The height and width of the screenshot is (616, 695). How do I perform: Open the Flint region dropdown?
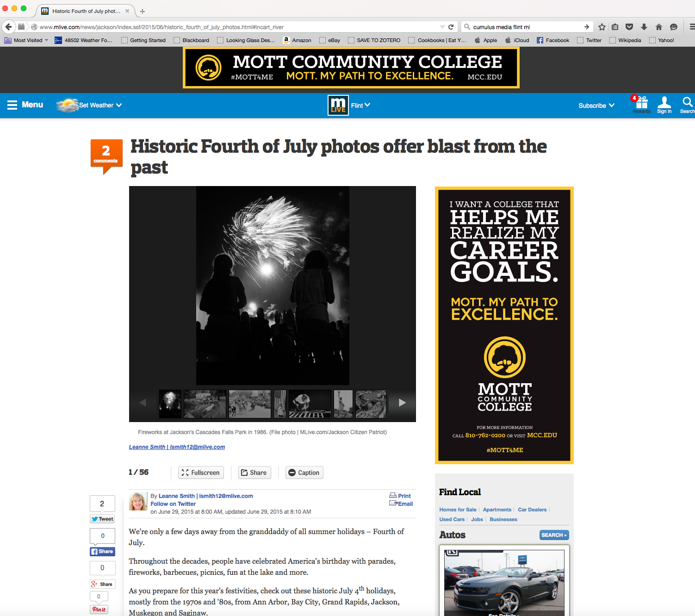tap(360, 106)
